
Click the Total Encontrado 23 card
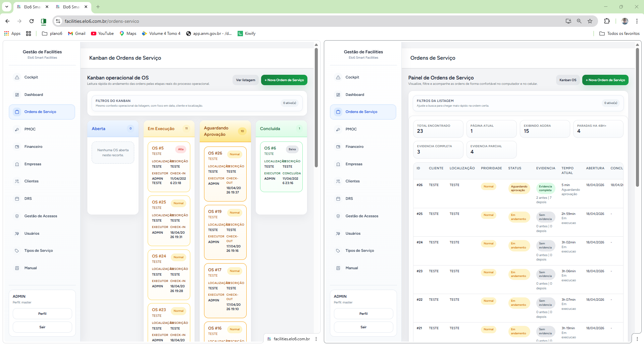point(438,129)
